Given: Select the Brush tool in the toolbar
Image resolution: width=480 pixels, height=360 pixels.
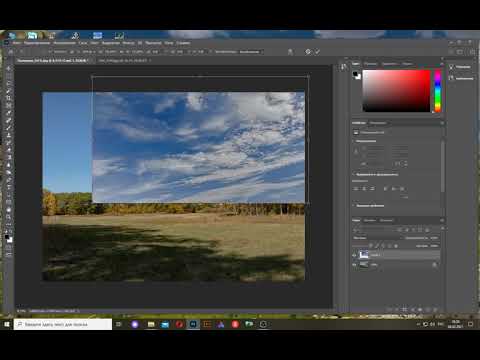Looking at the screenshot, I should (x=9, y=128).
